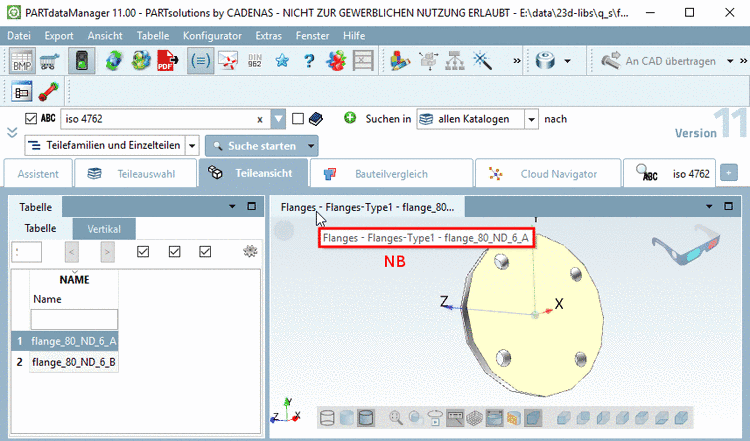Toggle the checkbox next to the book icon
The width and height of the screenshot is (750, 441).
click(298, 118)
